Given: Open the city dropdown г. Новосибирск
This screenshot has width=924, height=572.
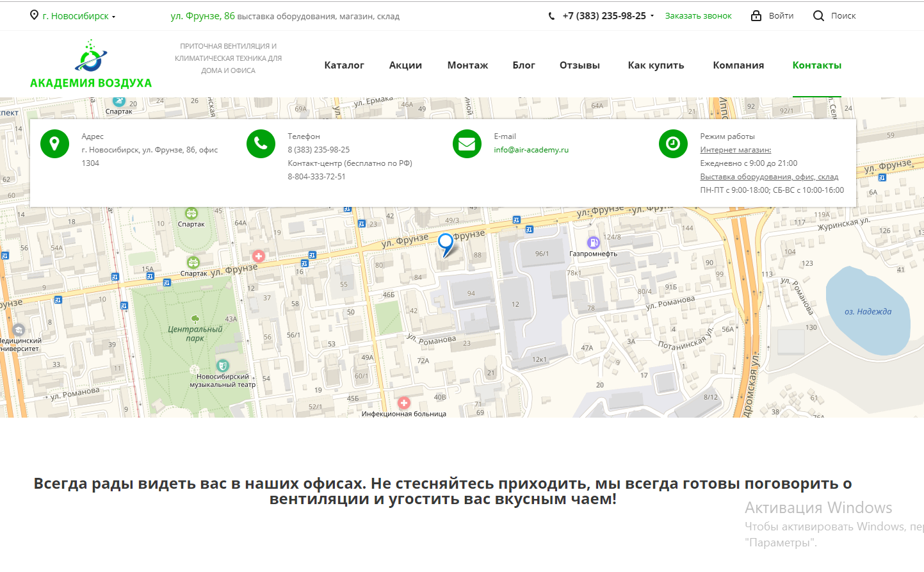Looking at the screenshot, I should (x=79, y=16).
